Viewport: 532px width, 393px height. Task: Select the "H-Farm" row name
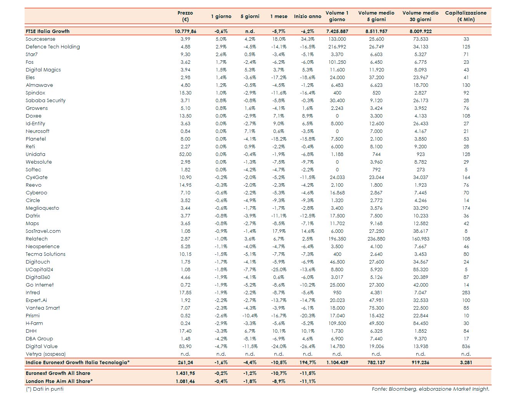(34, 323)
